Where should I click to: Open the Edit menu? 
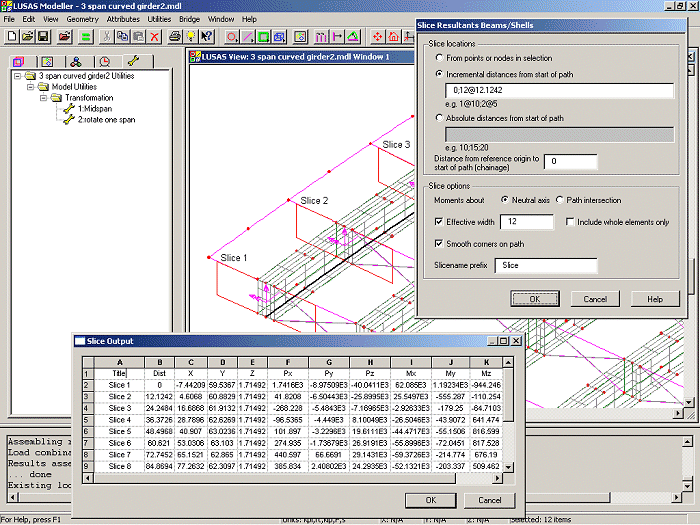point(29,19)
